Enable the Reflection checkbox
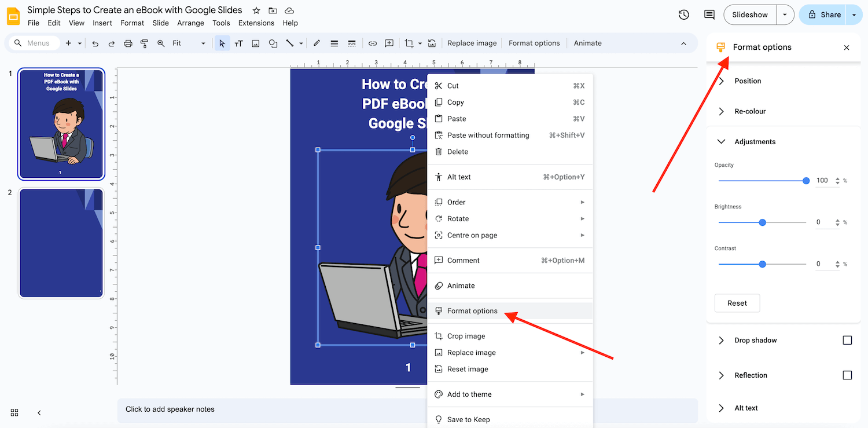 click(x=847, y=375)
